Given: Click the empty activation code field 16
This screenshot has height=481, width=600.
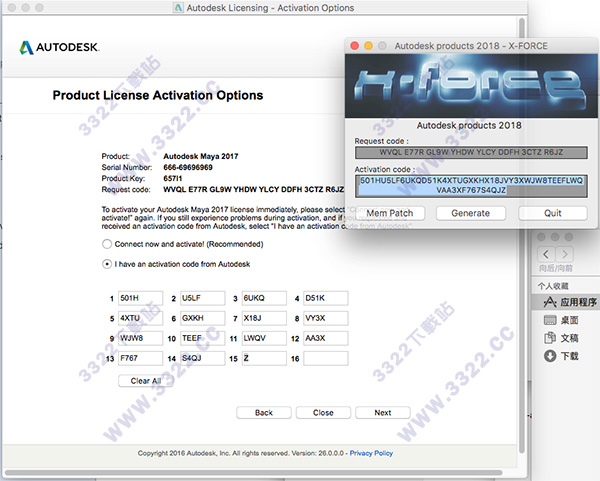Looking at the screenshot, I should point(326,358).
